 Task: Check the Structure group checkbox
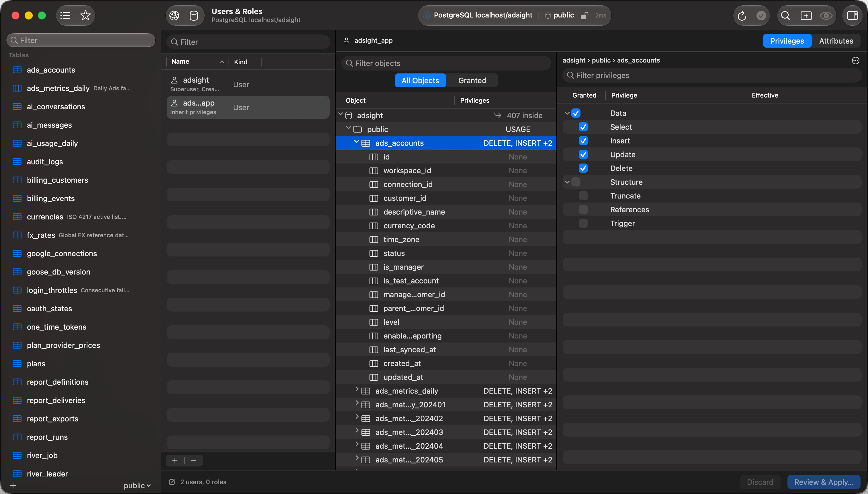[576, 182]
